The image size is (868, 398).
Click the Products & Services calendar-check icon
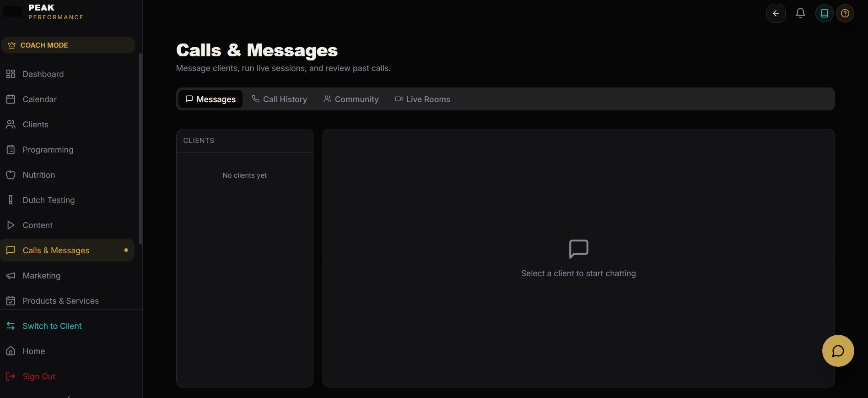pyautogui.click(x=11, y=301)
